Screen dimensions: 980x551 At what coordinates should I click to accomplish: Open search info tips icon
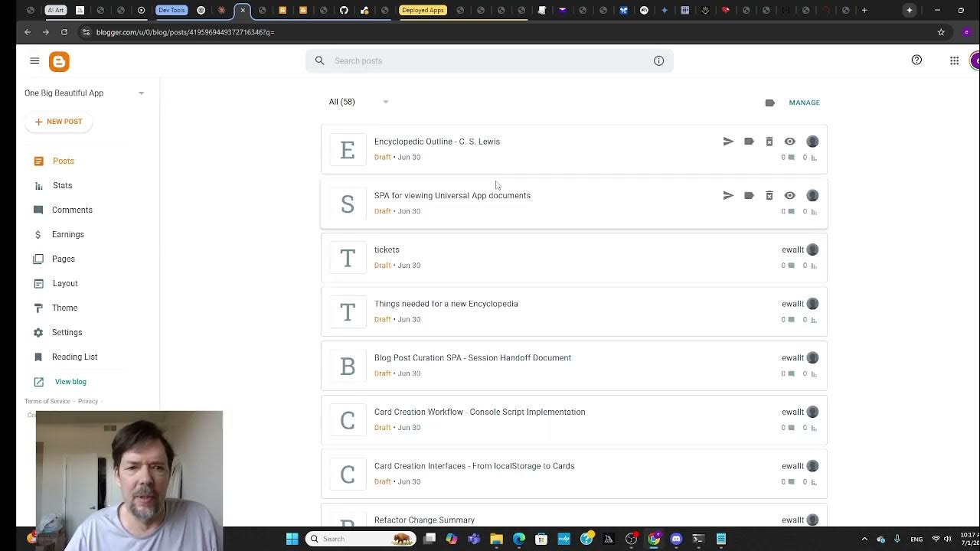tap(658, 61)
